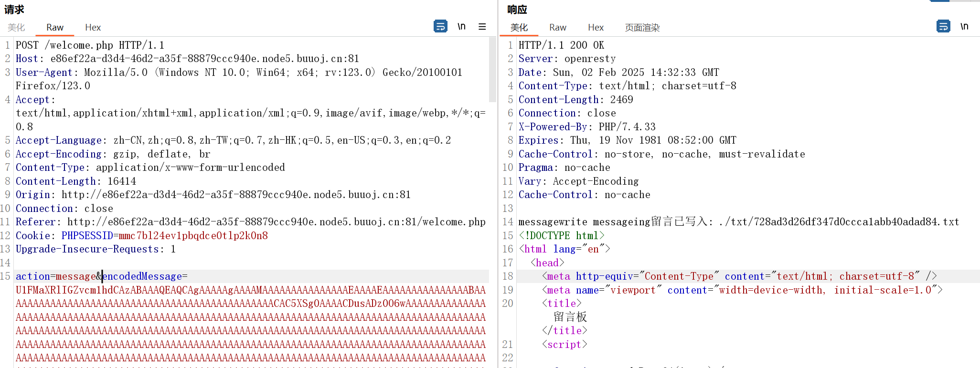Toggle word wrap icon in request panel
This screenshot has height=368, width=980.
(x=440, y=26)
